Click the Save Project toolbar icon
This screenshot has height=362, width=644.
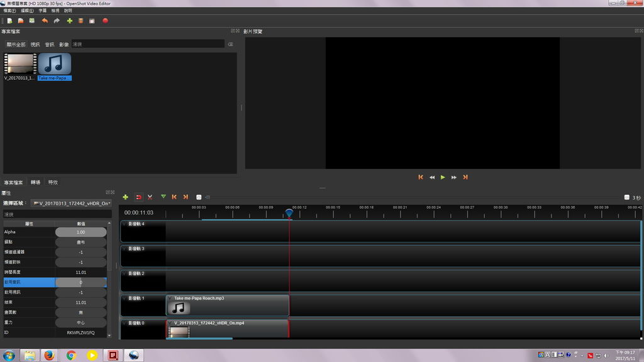pyautogui.click(x=31, y=21)
